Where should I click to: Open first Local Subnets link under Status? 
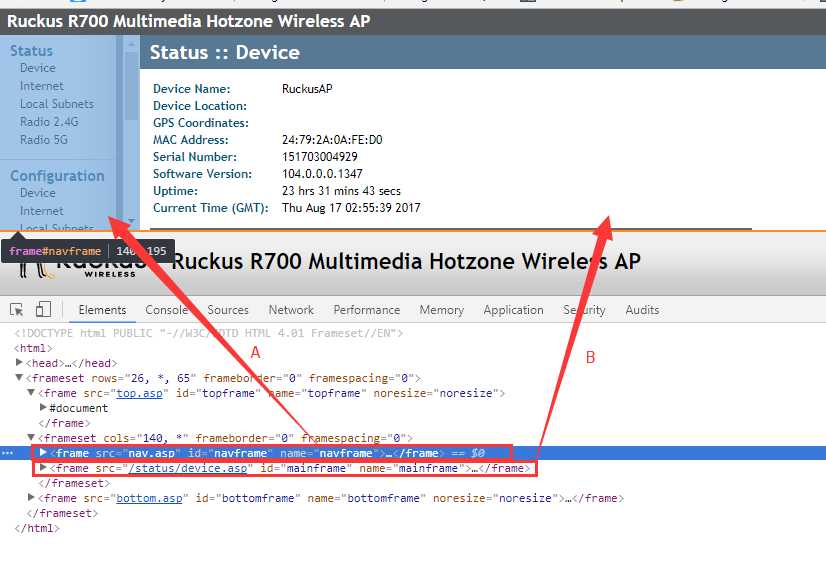pos(57,104)
